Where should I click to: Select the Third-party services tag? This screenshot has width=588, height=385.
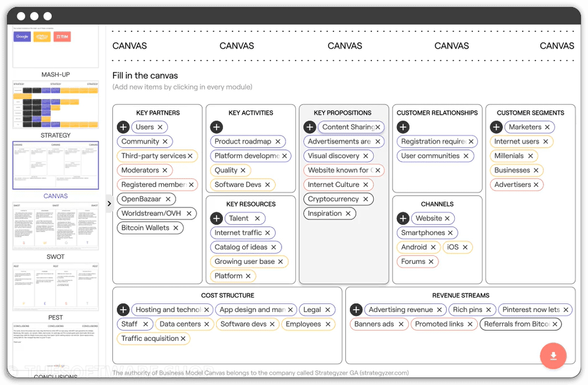[x=157, y=156]
